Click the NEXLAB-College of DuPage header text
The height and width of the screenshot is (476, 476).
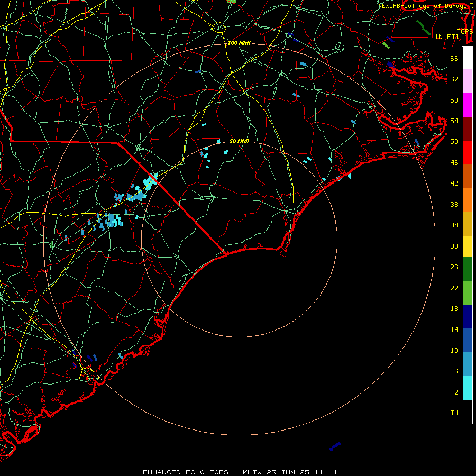(426, 6)
